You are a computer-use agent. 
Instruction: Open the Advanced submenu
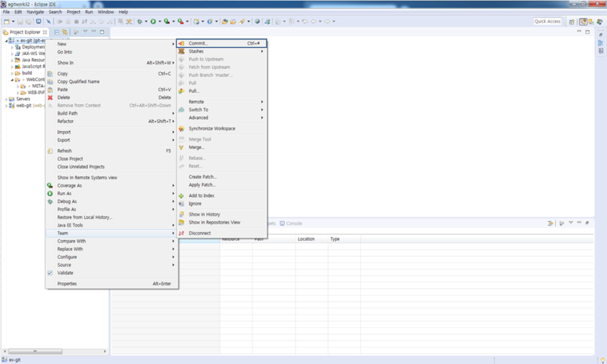coord(221,118)
